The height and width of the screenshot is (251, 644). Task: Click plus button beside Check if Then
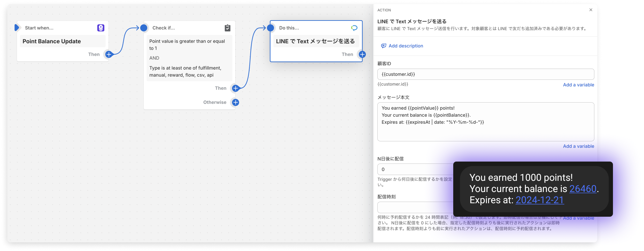coord(236,88)
